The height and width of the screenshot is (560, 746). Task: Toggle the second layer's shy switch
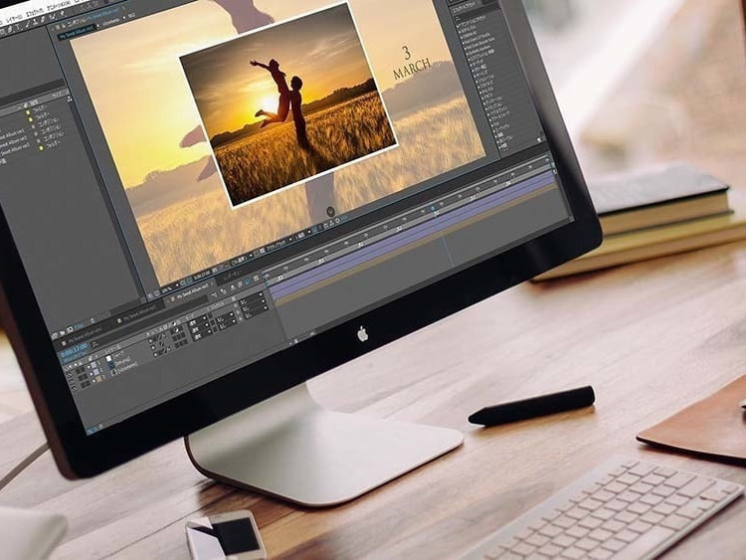tap(153, 348)
